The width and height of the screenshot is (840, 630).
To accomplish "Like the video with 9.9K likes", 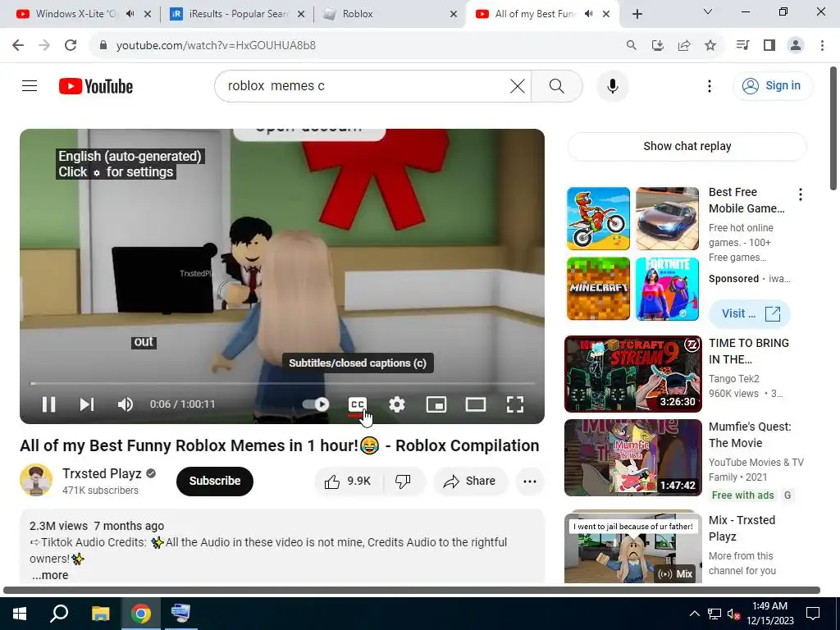I will [348, 481].
